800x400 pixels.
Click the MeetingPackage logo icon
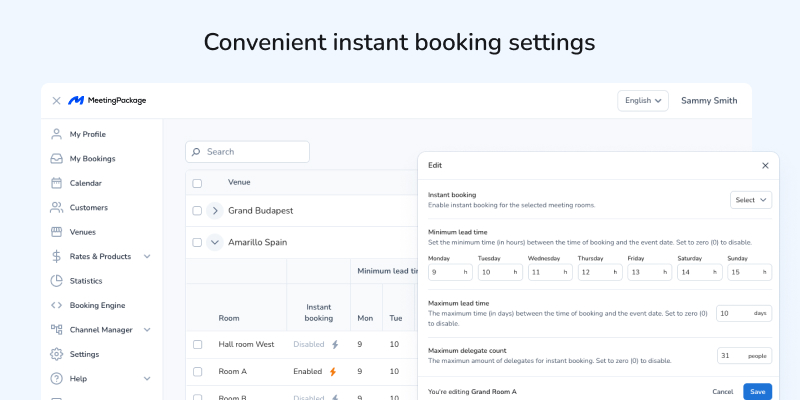pyautogui.click(x=75, y=100)
